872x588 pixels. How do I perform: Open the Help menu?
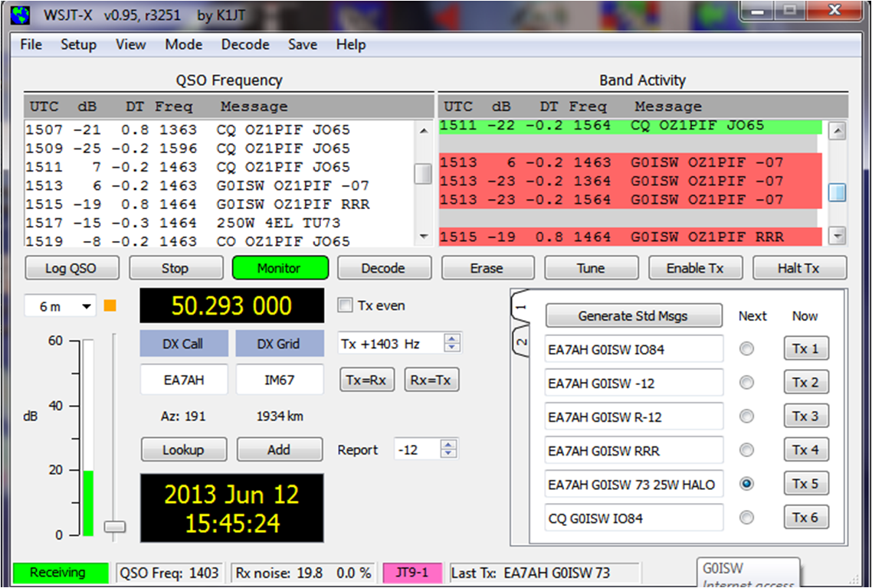(351, 44)
